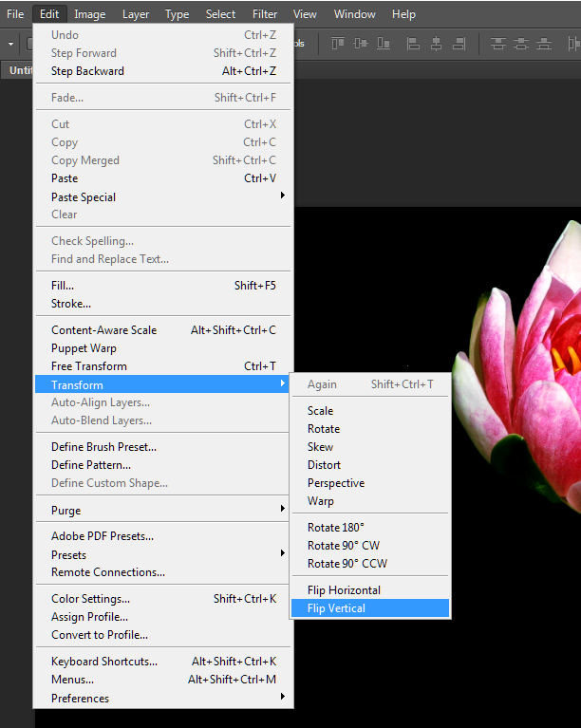This screenshot has width=581, height=728.
Task: Select Content-Aware Scale entry
Action: click(163, 330)
